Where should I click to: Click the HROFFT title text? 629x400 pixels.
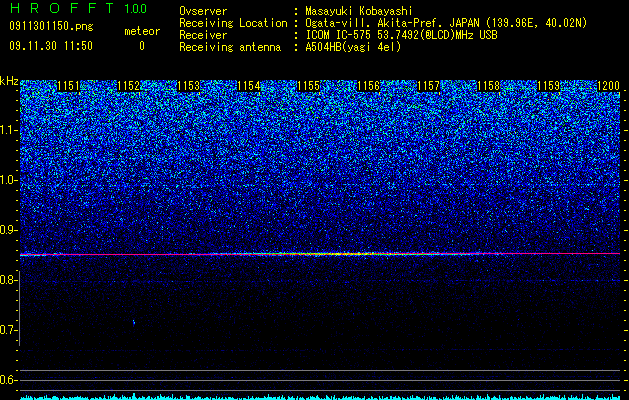[62, 8]
